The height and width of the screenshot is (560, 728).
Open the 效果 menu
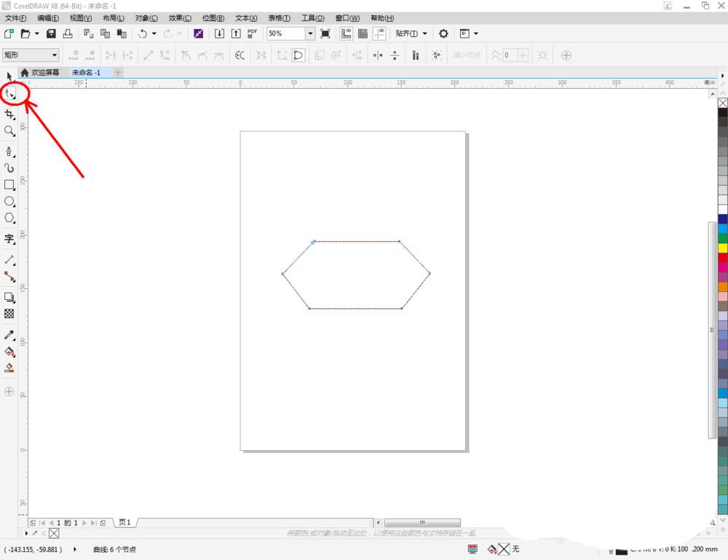[x=180, y=17]
